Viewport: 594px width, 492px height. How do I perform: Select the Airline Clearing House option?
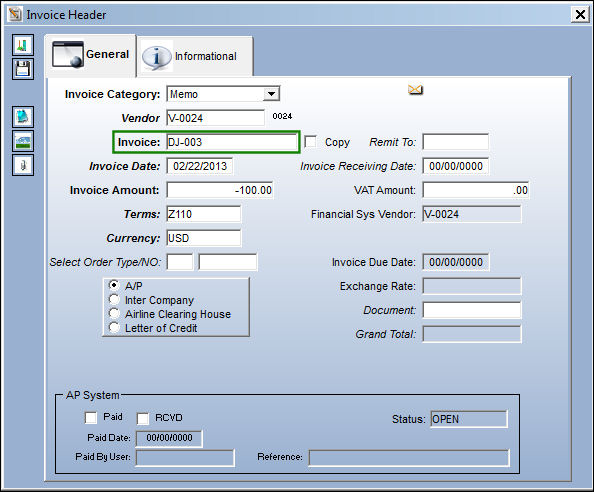(x=114, y=313)
